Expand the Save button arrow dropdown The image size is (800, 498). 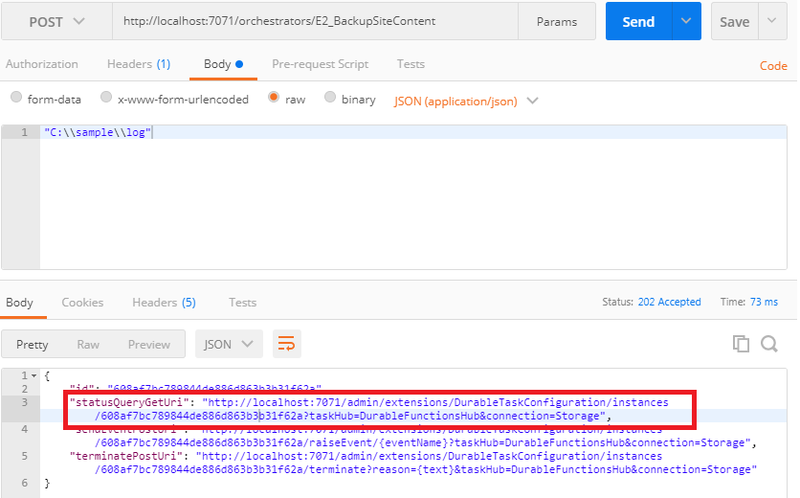(772, 21)
